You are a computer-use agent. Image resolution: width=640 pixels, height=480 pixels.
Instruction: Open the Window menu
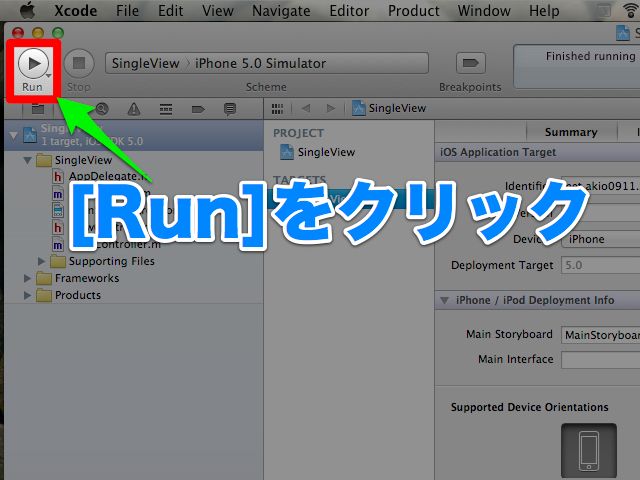point(484,11)
